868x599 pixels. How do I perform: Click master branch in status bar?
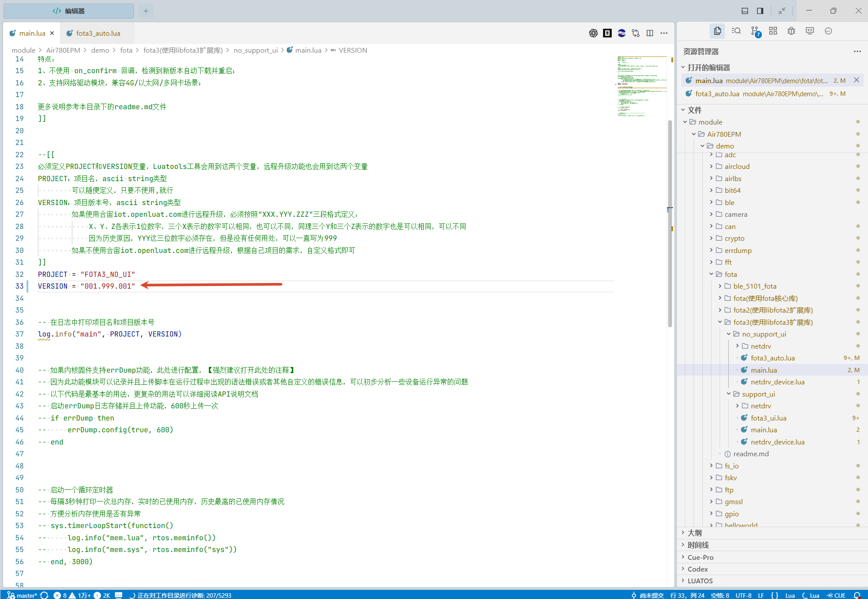(x=22, y=595)
